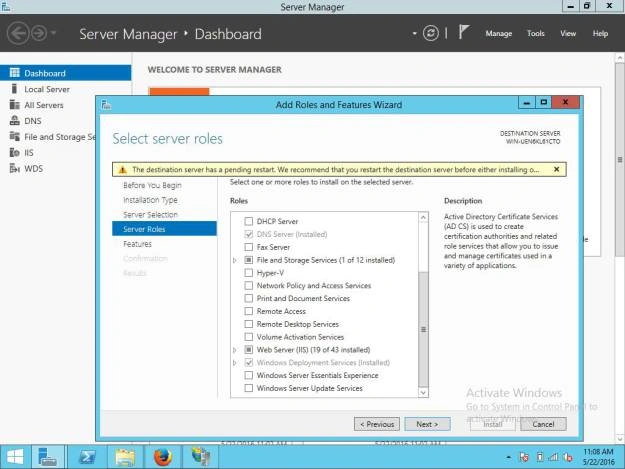
Task: Open the Start menu
Action: pyautogui.click(x=15, y=457)
